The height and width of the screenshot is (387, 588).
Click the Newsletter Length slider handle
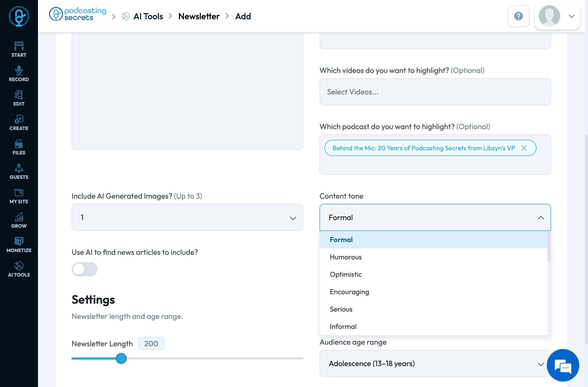121,359
